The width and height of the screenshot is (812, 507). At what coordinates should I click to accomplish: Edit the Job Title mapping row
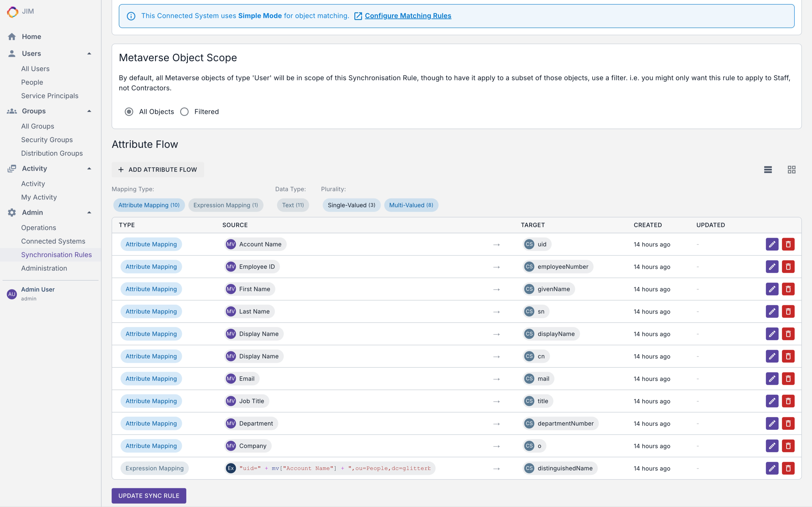click(x=772, y=401)
